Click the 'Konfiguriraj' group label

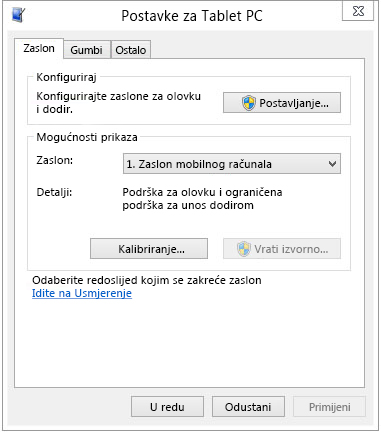66,77
